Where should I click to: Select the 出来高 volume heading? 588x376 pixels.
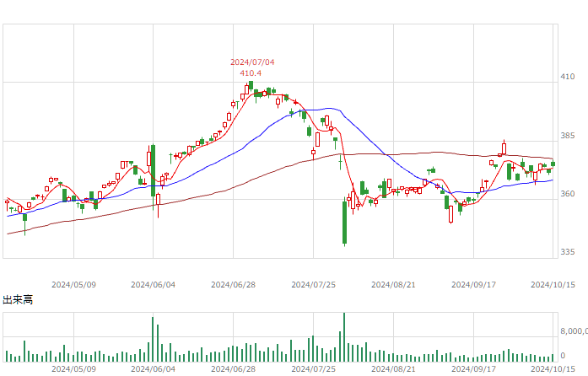[18, 299]
